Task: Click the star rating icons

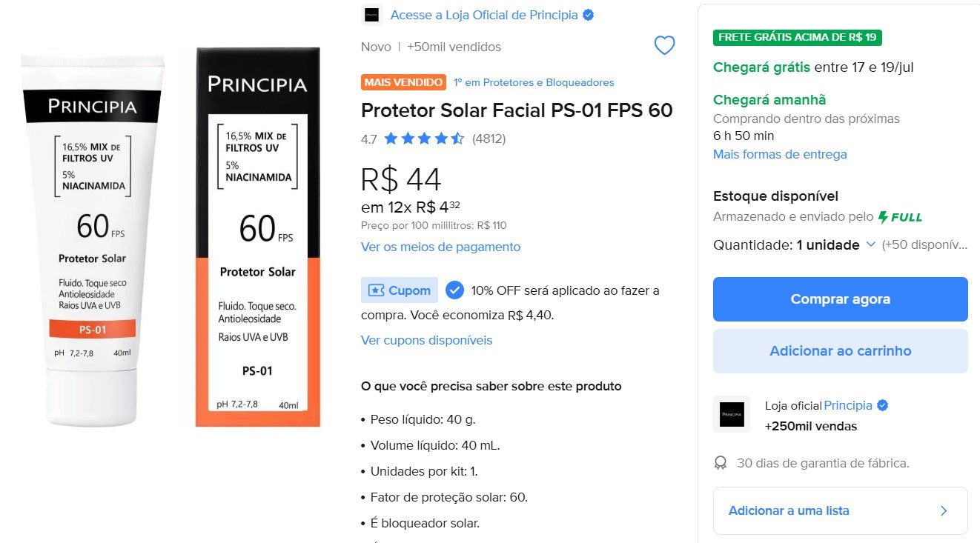Action: (x=424, y=139)
